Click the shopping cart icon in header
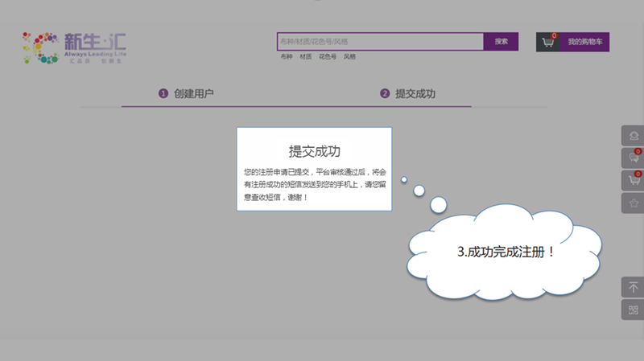 tap(548, 43)
